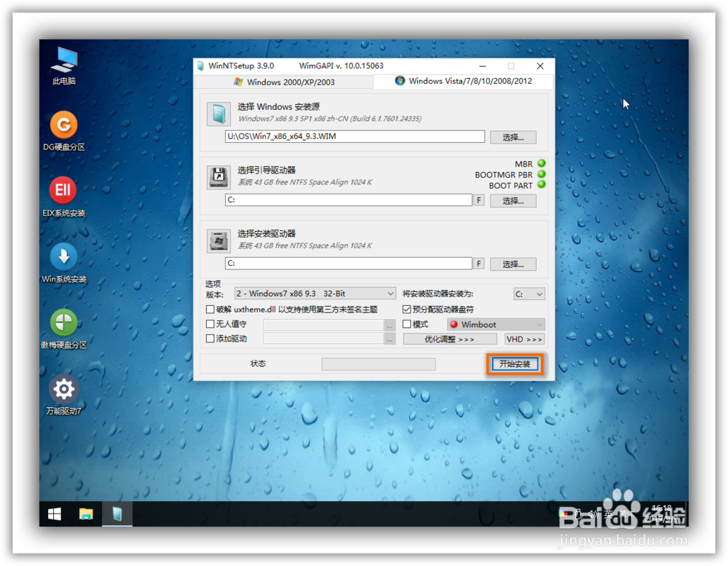Image resolution: width=728 pixels, height=566 pixels.
Task: Click the Windows installation source icon
Action: pyautogui.click(x=218, y=114)
